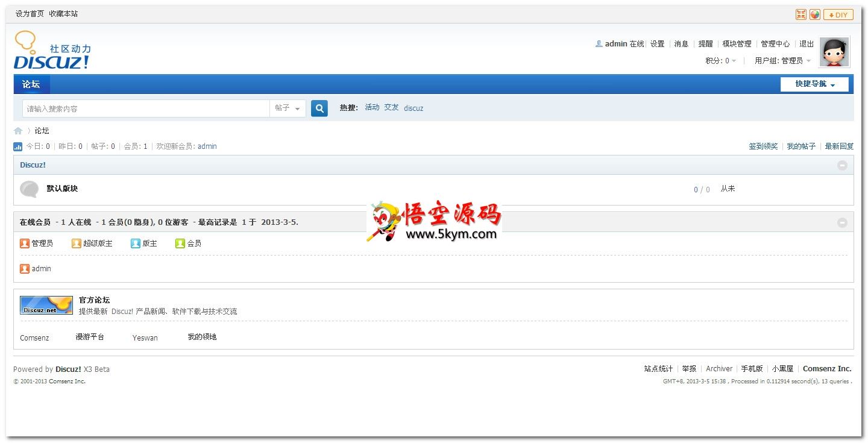Open 我的帖子 link
Image resolution: width=868 pixels, height=443 pixels.
(801, 146)
